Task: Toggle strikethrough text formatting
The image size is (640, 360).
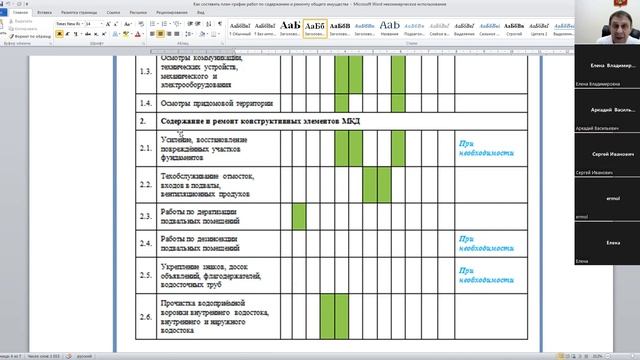Action: tap(87, 34)
